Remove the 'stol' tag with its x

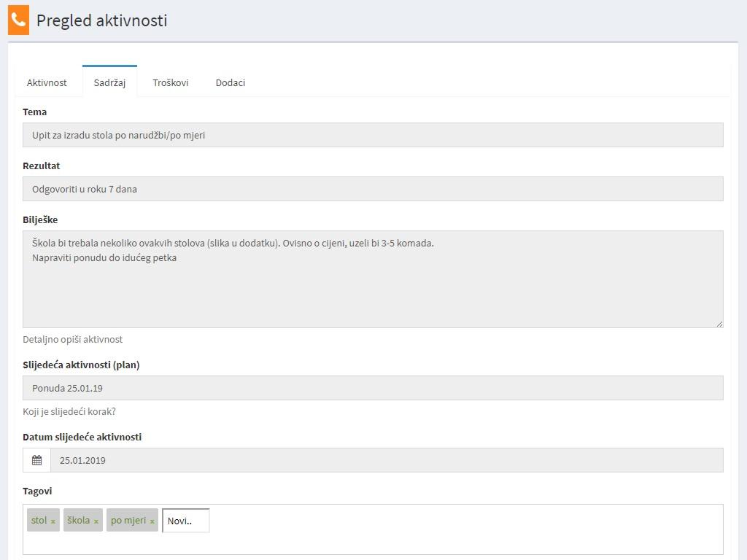53,521
